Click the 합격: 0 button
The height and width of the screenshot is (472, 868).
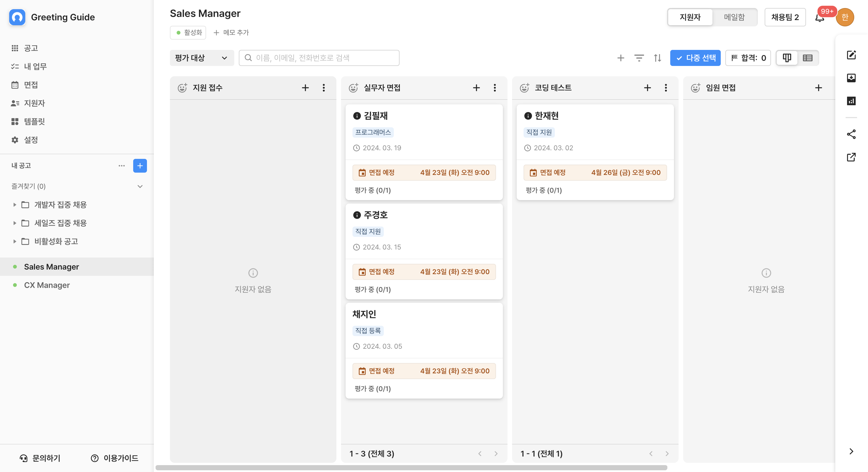point(748,58)
